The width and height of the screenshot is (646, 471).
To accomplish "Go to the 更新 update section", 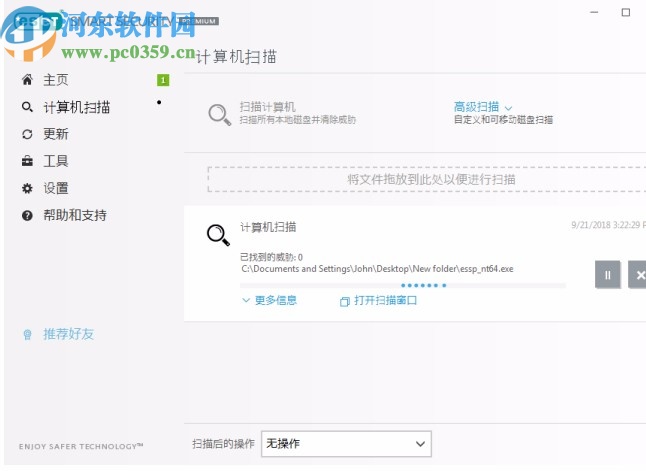I will pos(56,134).
